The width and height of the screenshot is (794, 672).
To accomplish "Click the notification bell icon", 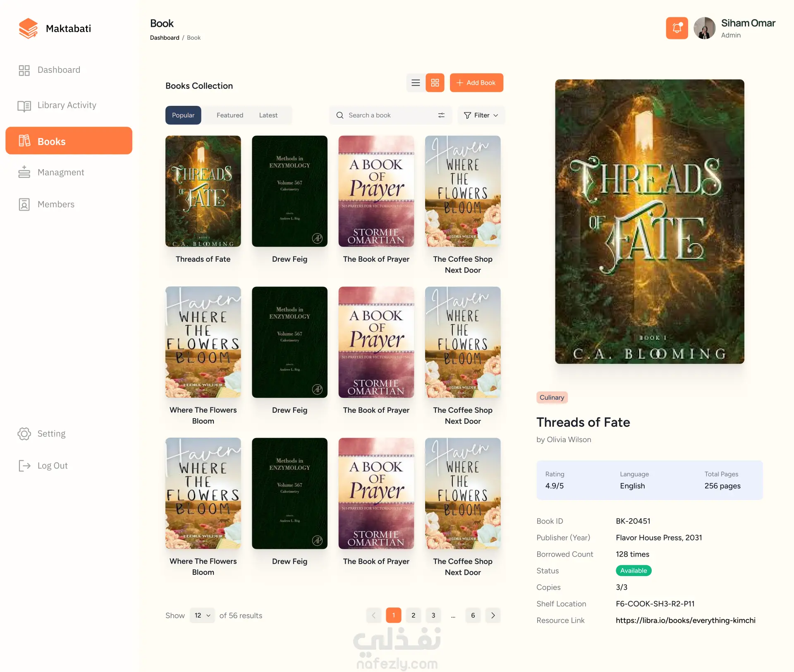I will (x=677, y=28).
